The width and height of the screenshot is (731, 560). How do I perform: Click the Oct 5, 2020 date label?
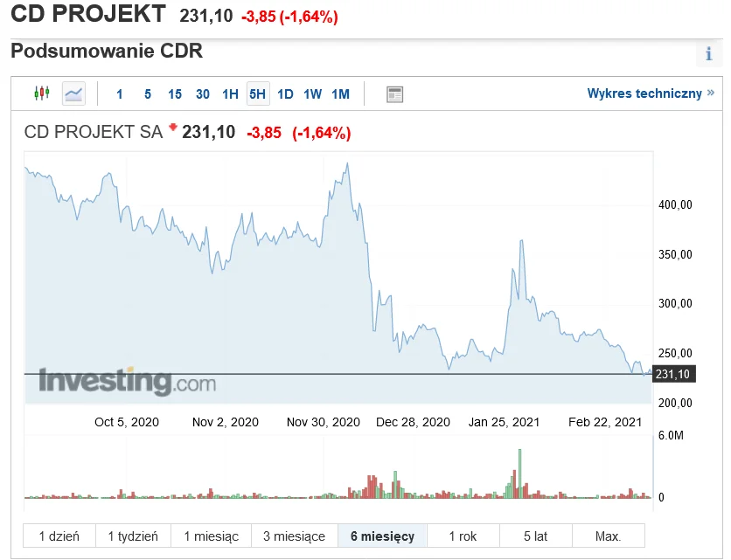click(x=127, y=422)
